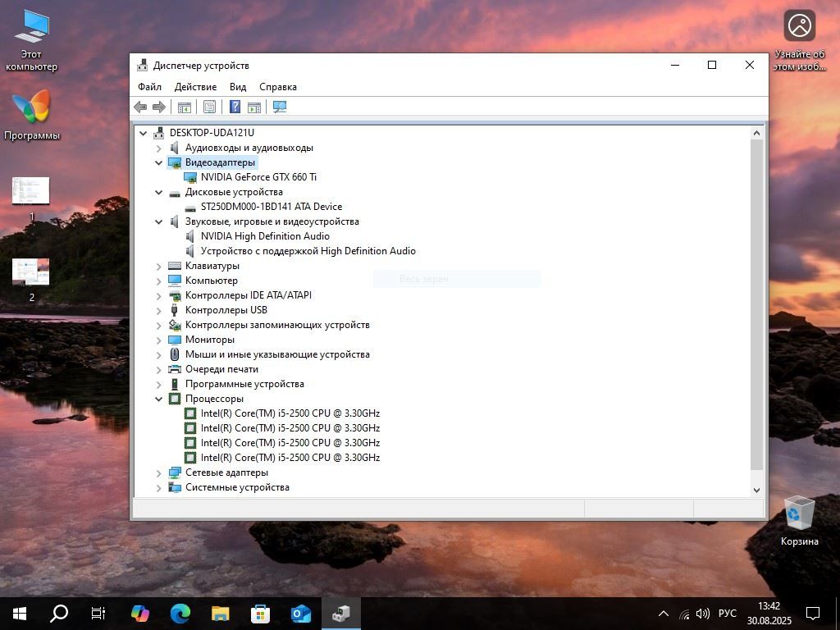
Task: Click the Контроллеры USB plug icon
Action: click(x=175, y=310)
